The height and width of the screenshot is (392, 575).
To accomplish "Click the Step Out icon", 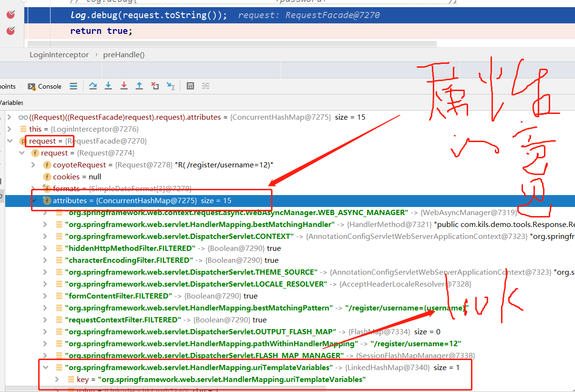I will [x=139, y=86].
